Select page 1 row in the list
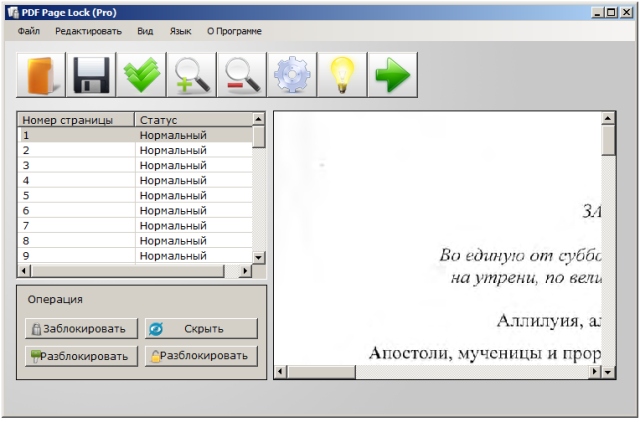 (x=135, y=135)
